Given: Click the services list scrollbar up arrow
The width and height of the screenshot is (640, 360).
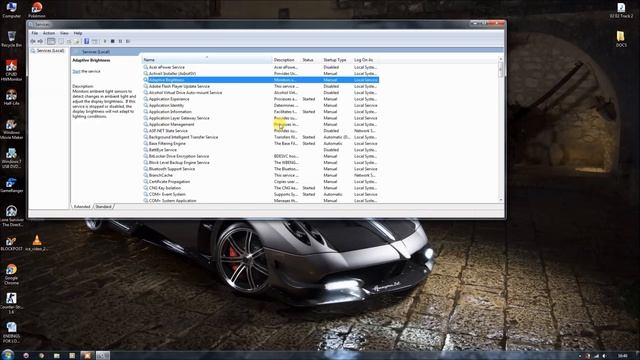Looking at the screenshot, I should (x=501, y=60).
